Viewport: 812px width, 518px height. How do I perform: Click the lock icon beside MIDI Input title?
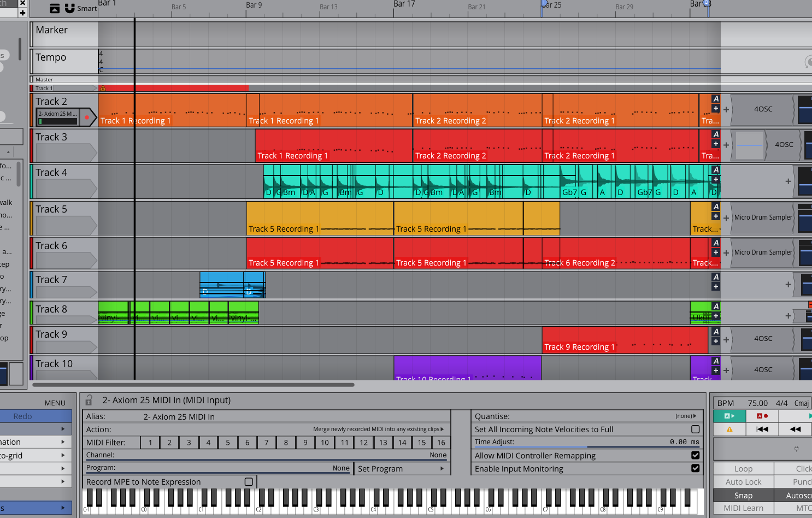tap(89, 401)
